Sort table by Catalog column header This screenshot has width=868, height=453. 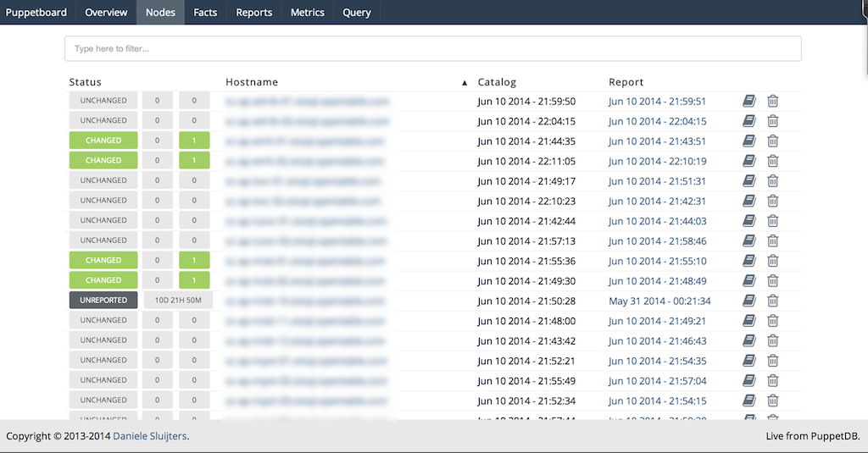[497, 82]
